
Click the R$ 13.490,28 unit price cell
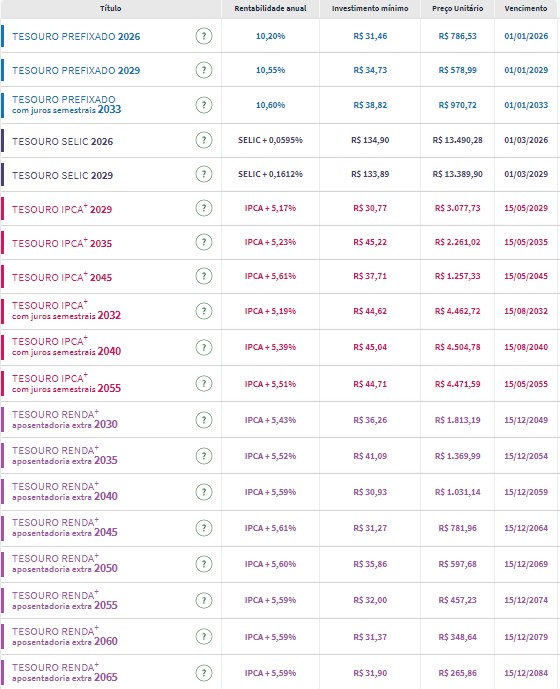point(458,140)
